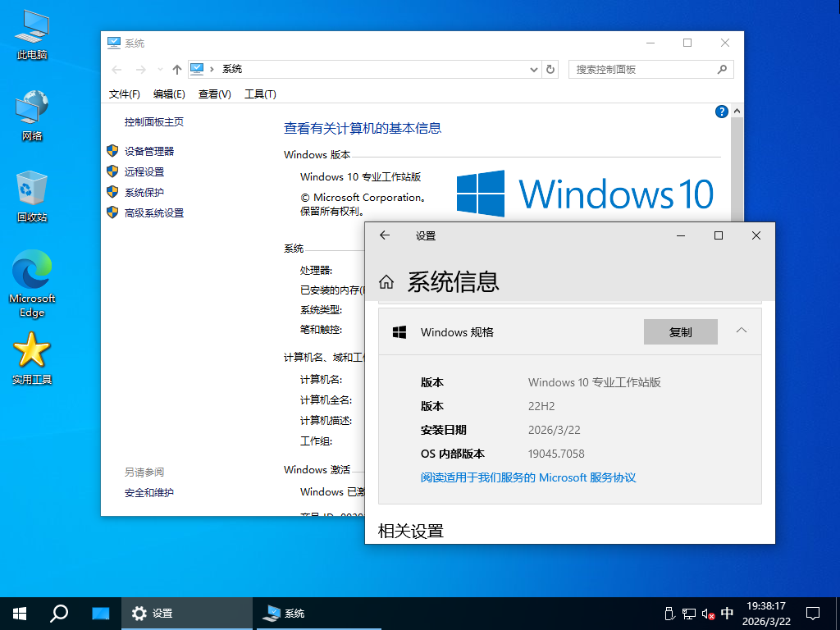Click the taskbar search icon

58,613
